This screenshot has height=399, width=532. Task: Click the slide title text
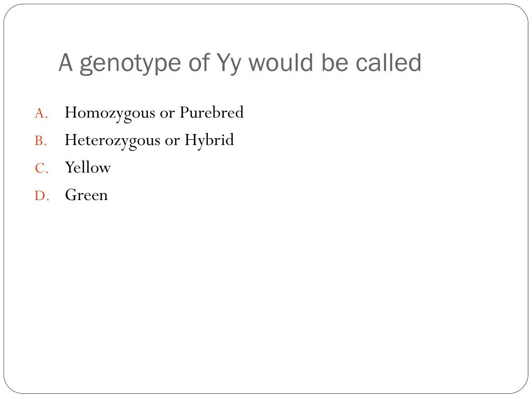coord(240,63)
